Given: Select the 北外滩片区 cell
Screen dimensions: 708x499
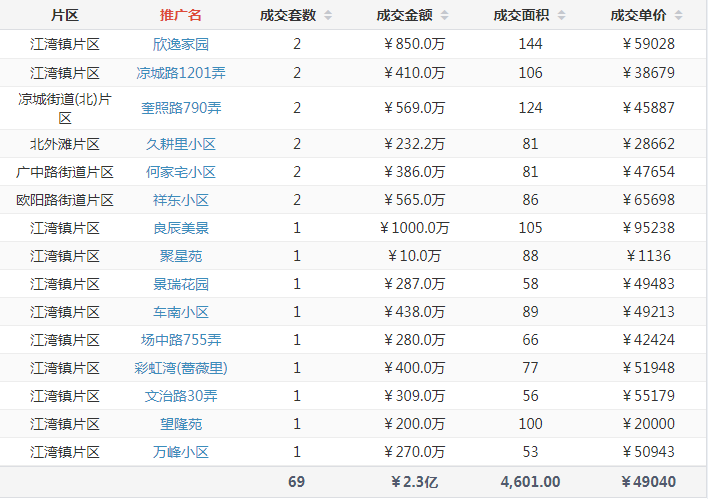Looking at the screenshot, I should tap(65, 144).
